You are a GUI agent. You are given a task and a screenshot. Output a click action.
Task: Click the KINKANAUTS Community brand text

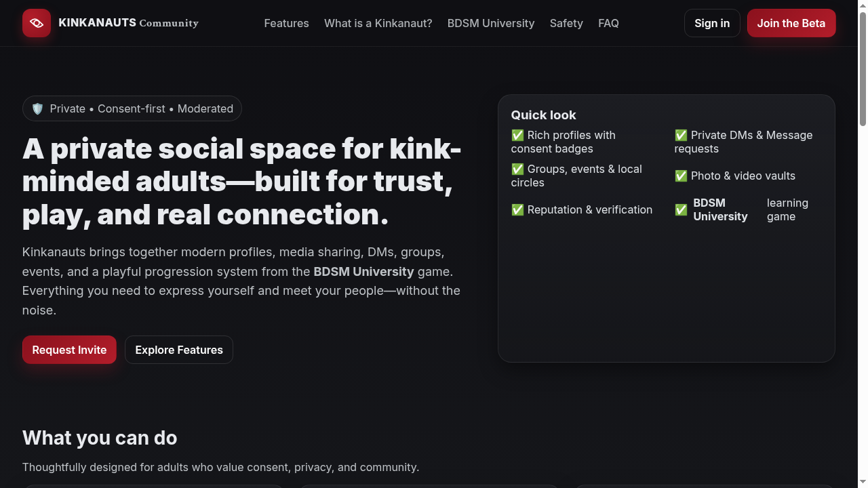(129, 23)
